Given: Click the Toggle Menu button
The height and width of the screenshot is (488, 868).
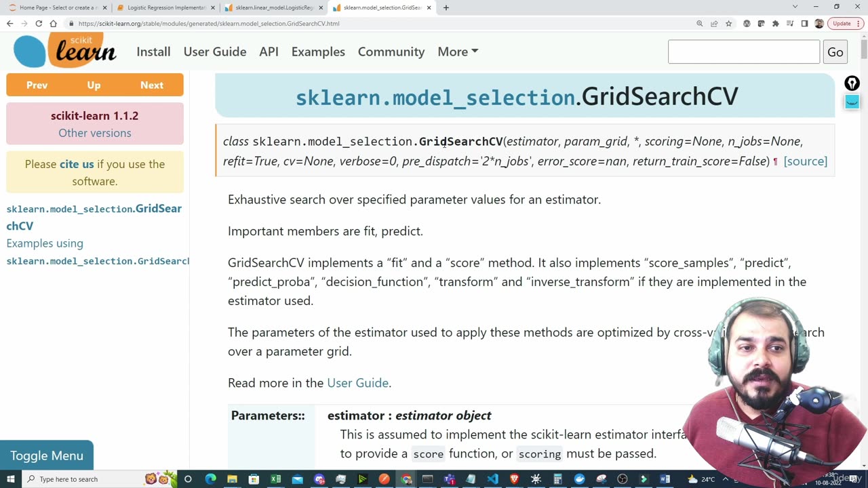Looking at the screenshot, I should coord(47,455).
